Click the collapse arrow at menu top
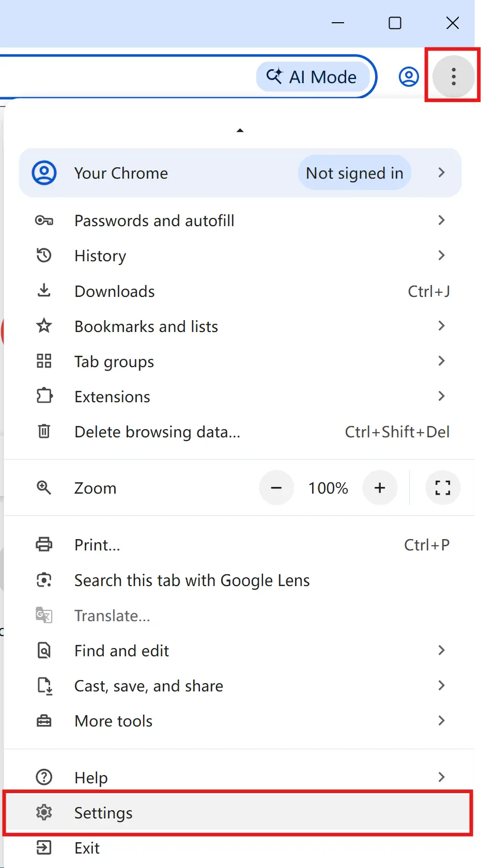 [240, 131]
